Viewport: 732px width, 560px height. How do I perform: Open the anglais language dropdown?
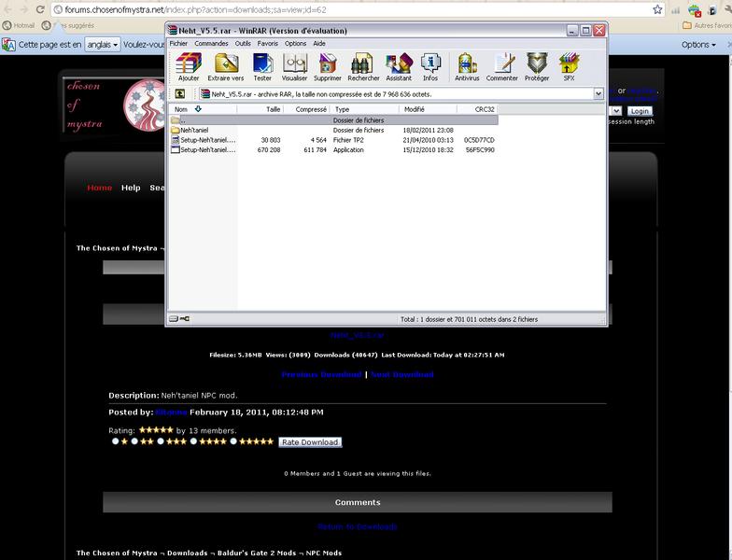[103, 45]
